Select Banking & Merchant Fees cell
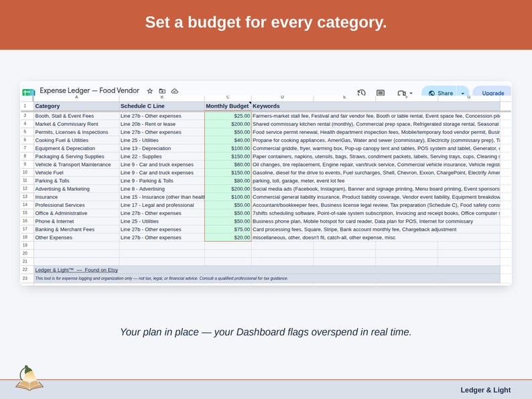 [76, 230]
